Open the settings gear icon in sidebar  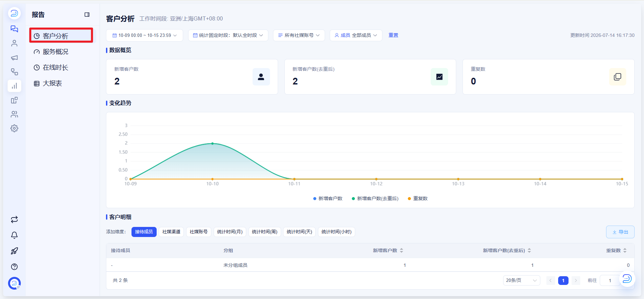click(x=14, y=128)
